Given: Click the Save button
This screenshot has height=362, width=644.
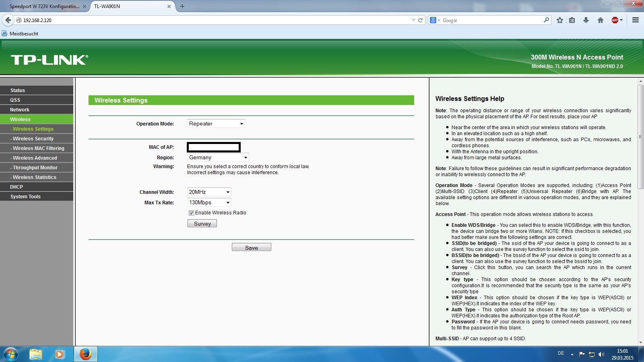Looking at the screenshot, I should point(252,247).
